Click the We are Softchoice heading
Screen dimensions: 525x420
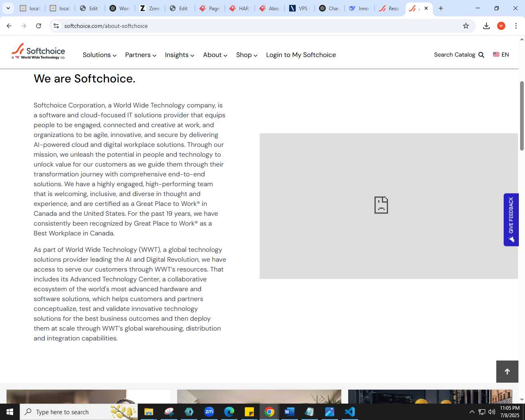84,78
